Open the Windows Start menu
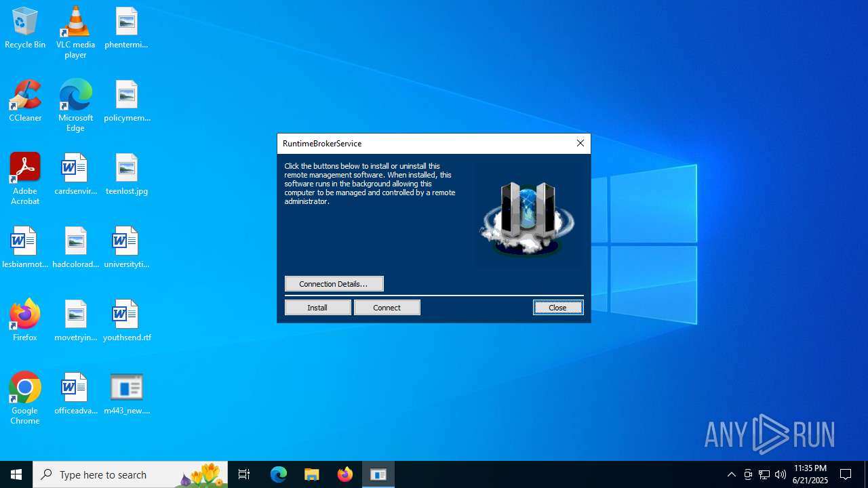This screenshot has height=488, width=868. (16, 474)
